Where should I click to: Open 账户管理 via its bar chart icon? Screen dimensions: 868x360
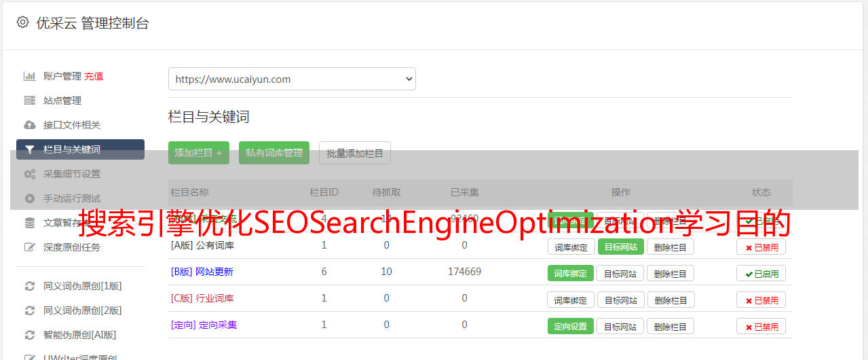(29, 76)
